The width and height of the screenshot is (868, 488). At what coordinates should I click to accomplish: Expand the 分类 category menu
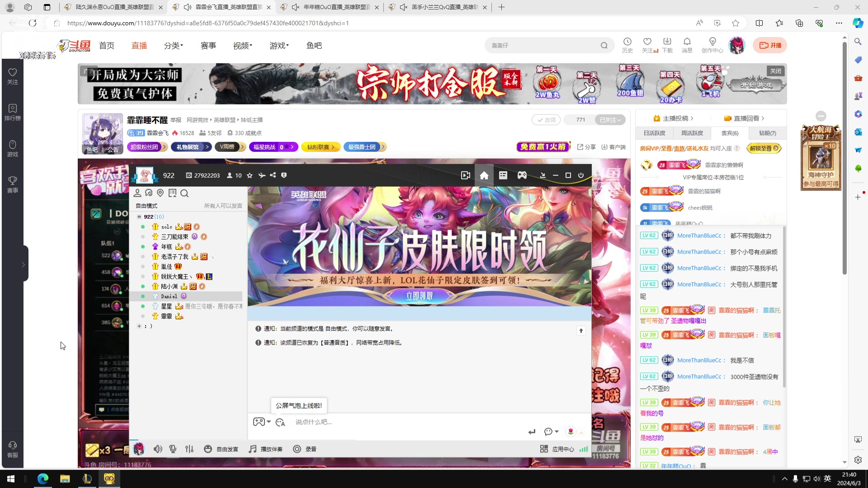coord(174,46)
